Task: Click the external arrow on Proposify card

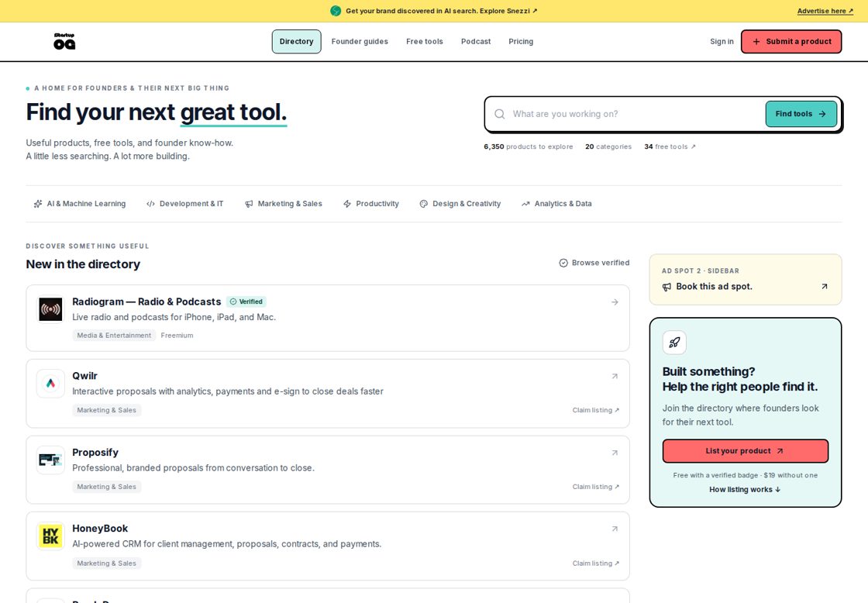Action: coord(615,453)
